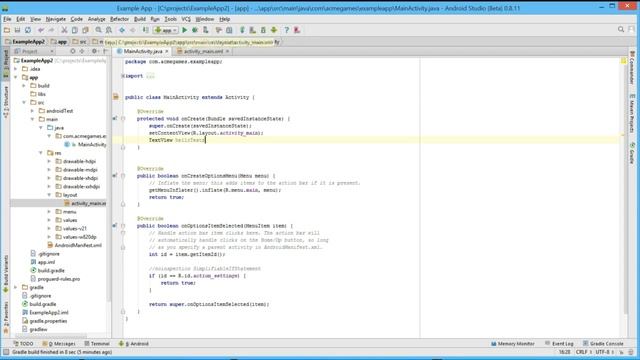Toggle the Maven Projects side panel
Image resolution: width=640 pixels, height=360 pixels.
tap(632, 113)
